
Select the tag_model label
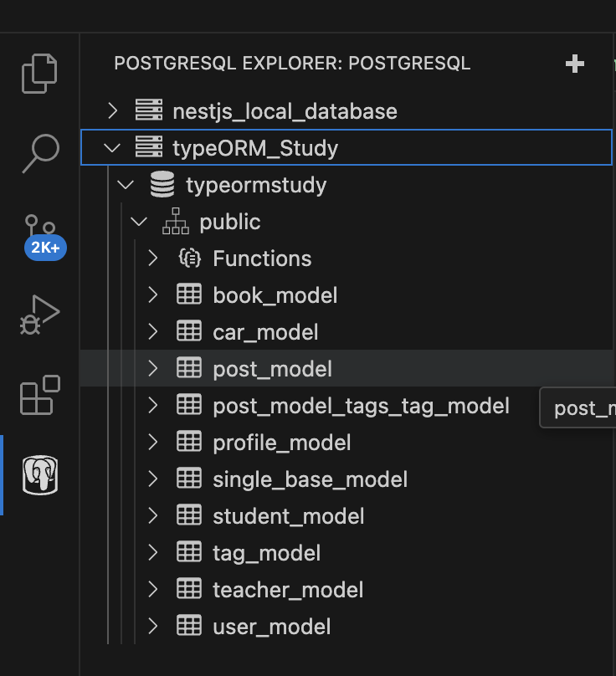pos(267,554)
